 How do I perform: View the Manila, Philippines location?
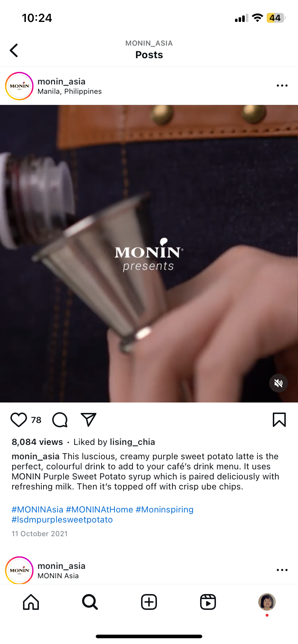click(x=70, y=91)
